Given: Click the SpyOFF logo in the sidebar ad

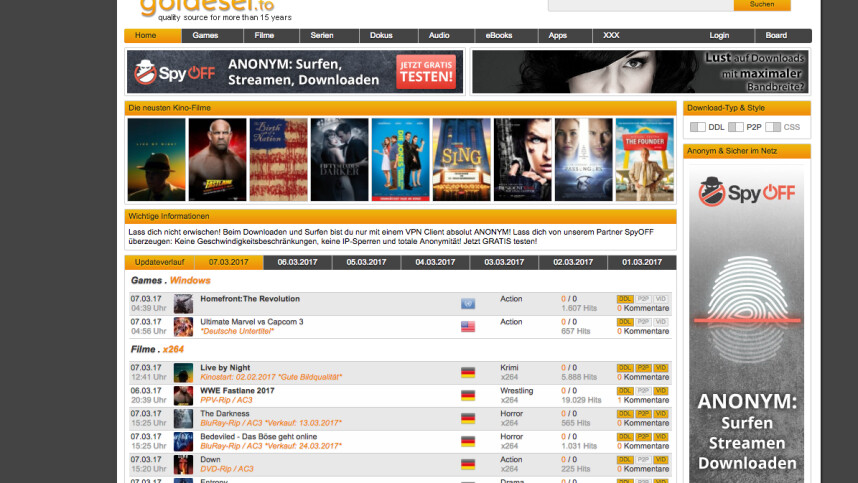Looking at the screenshot, I should [x=747, y=191].
